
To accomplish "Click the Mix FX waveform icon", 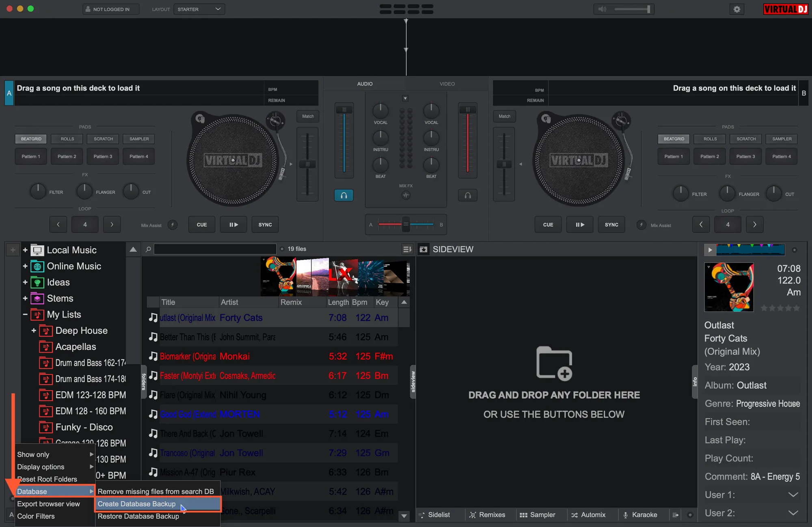I will coord(406,195).
